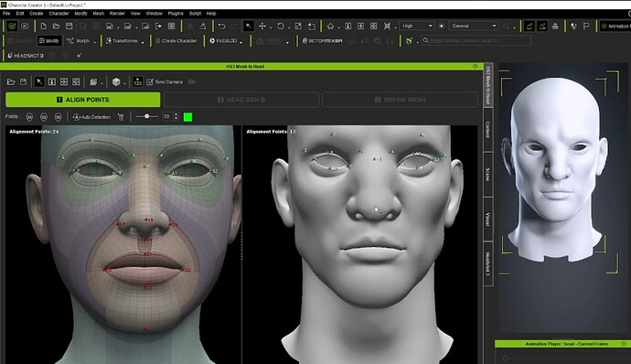Open the flag icon in main toolbar
631x364 pixels.
tap(586, 27)
